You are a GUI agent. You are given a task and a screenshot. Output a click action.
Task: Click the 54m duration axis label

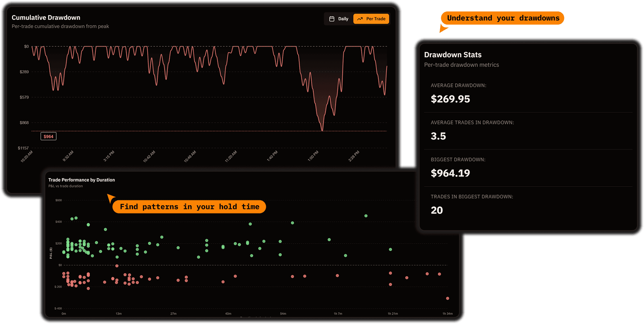(283, 314)
